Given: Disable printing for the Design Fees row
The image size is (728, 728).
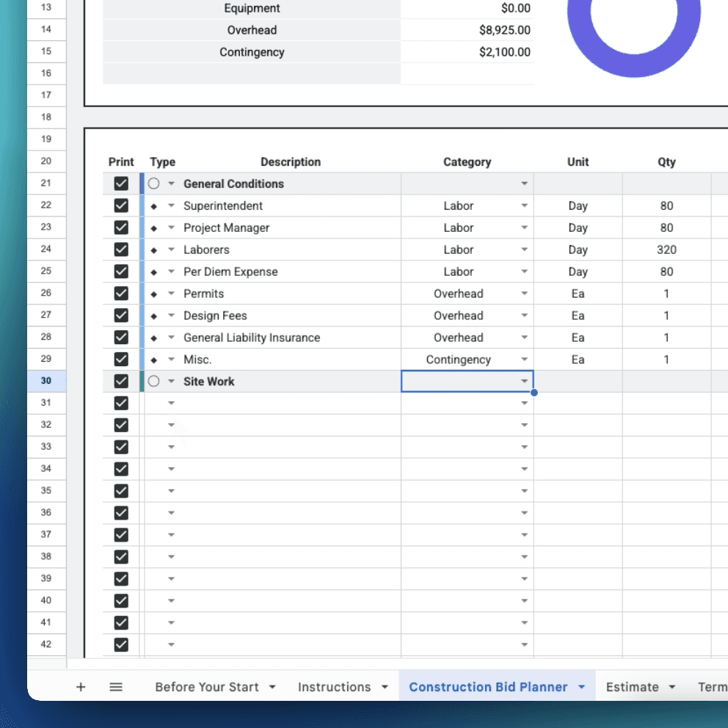Looking at the screenshot, I should (121, 316).
